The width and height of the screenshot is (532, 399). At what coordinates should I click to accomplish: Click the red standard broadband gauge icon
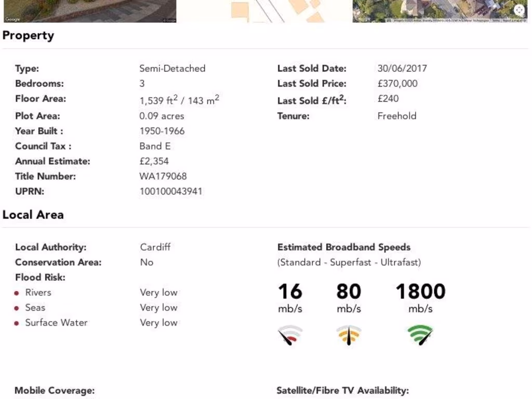290,335
